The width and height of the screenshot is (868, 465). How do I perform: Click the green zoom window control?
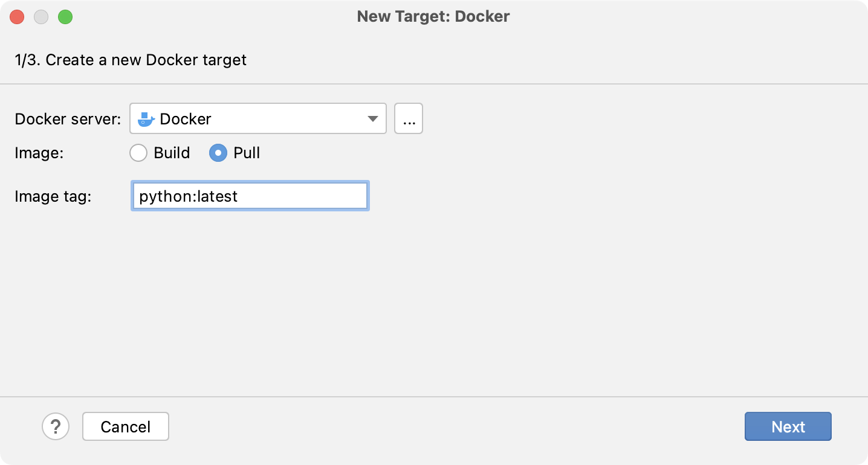pyautogui.click(x=66, y=17)
